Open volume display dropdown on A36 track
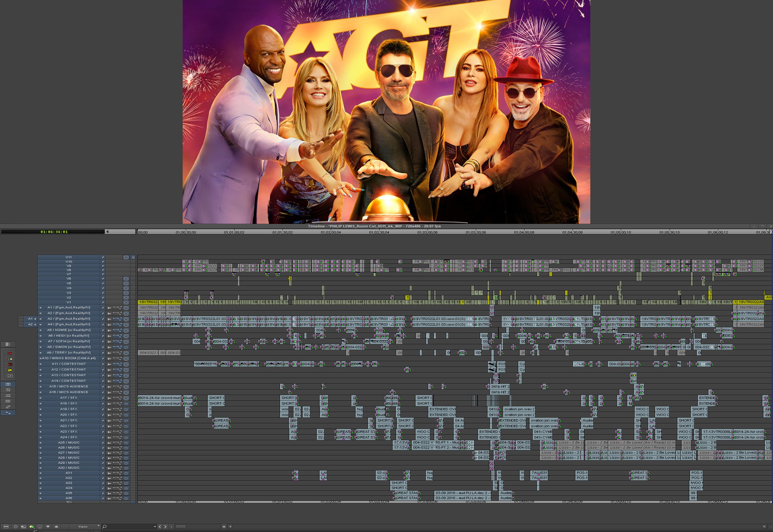The width and height of the screenshot is (773, 532). click(118, 498)
